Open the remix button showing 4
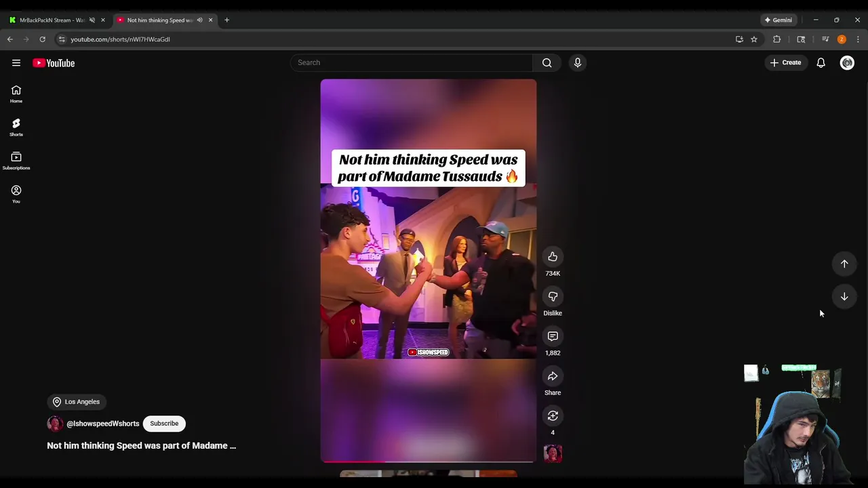 click(553, 416)
